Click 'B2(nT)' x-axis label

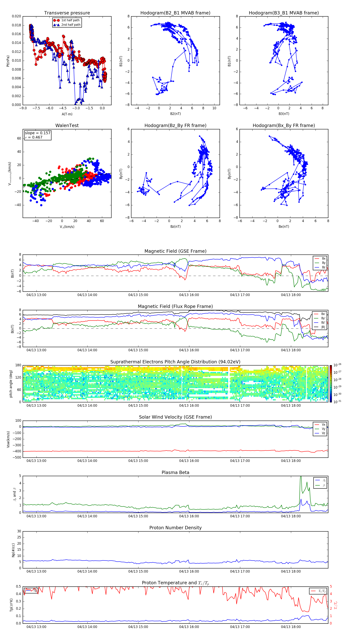175,114
